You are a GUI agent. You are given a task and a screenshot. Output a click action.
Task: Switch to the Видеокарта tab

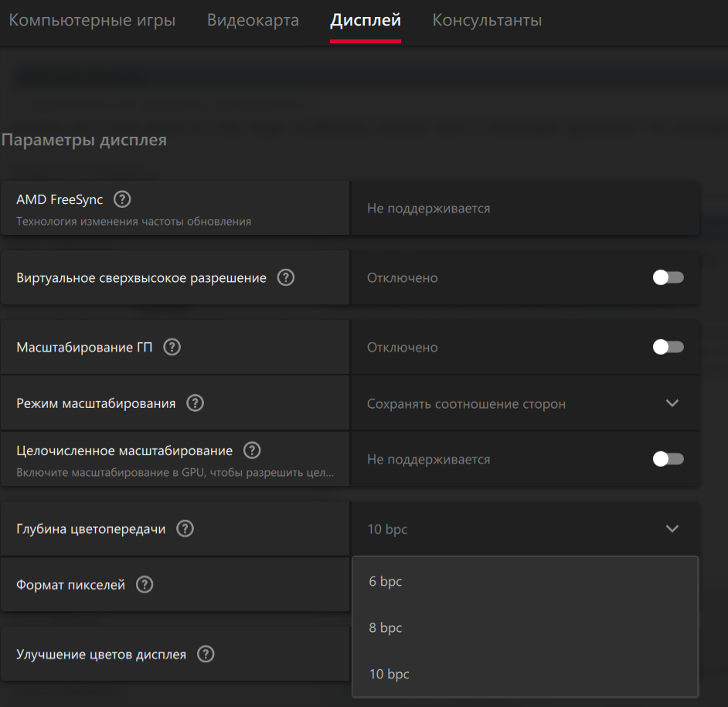tap(253, 20)
